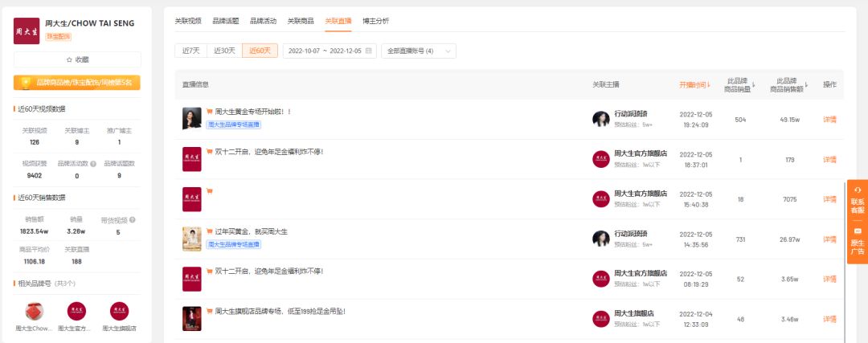
Task: Open 详情 link for 周大生黄金专场 livestream
Action: pyautogui.click(x=829, y=119)
